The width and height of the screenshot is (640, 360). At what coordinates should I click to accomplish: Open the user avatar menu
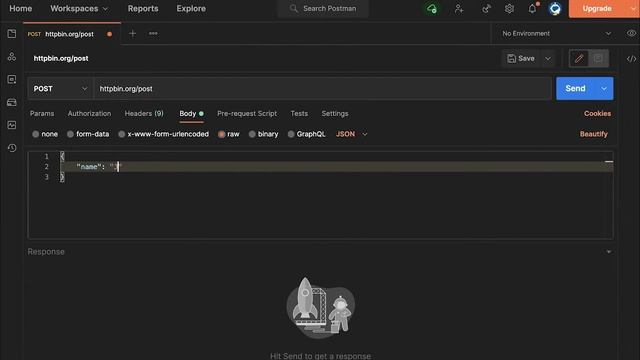[555, 9]
